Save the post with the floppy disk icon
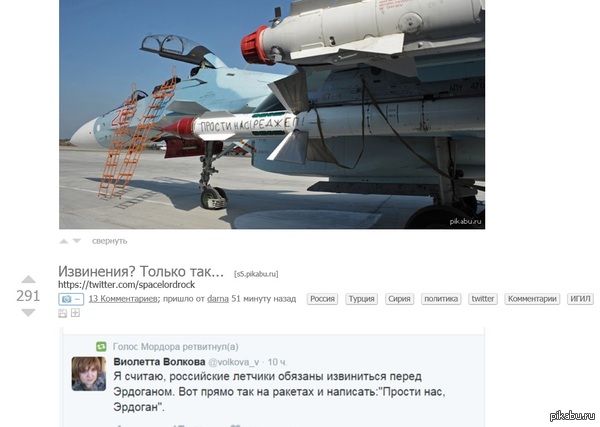 (x=62, y=313)
